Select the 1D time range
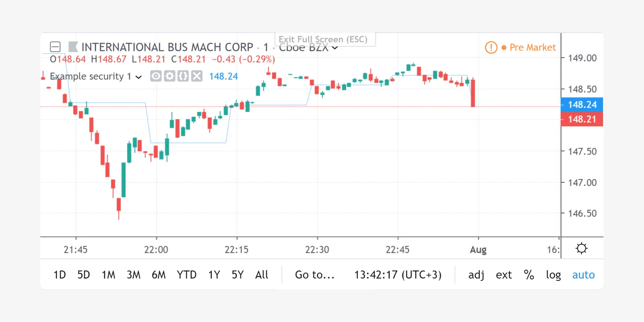 [x=60, y=275]
